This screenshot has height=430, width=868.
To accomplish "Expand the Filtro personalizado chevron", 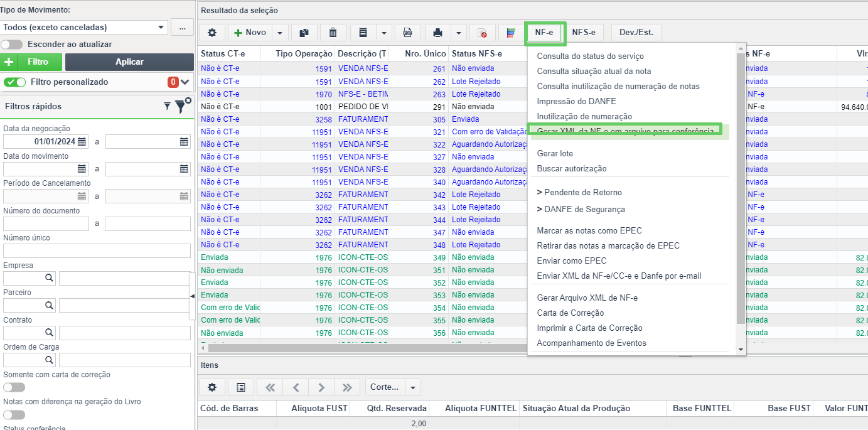I will (185, 82).
